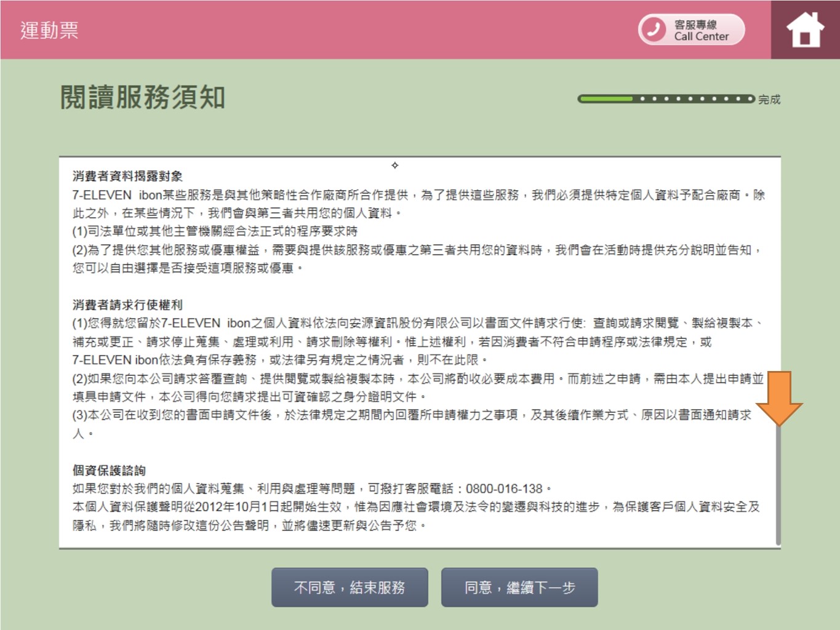Tap the 客服專線 Call Center button

point(692,30)
